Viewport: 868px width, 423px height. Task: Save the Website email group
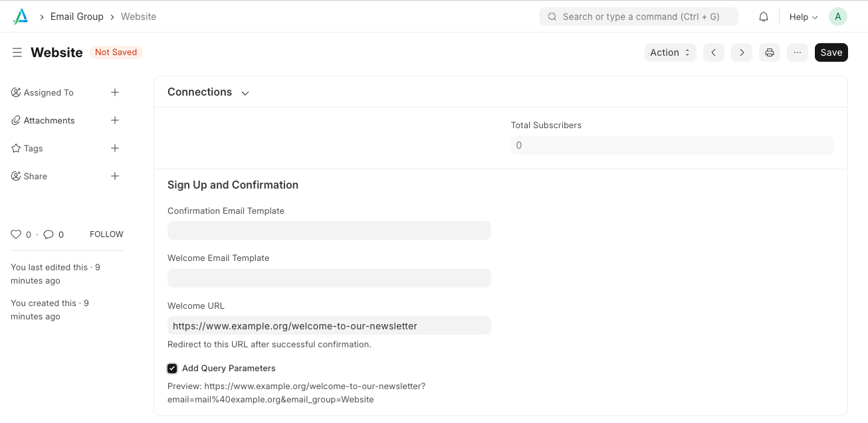pyautogui.click(x=831, y=52)
